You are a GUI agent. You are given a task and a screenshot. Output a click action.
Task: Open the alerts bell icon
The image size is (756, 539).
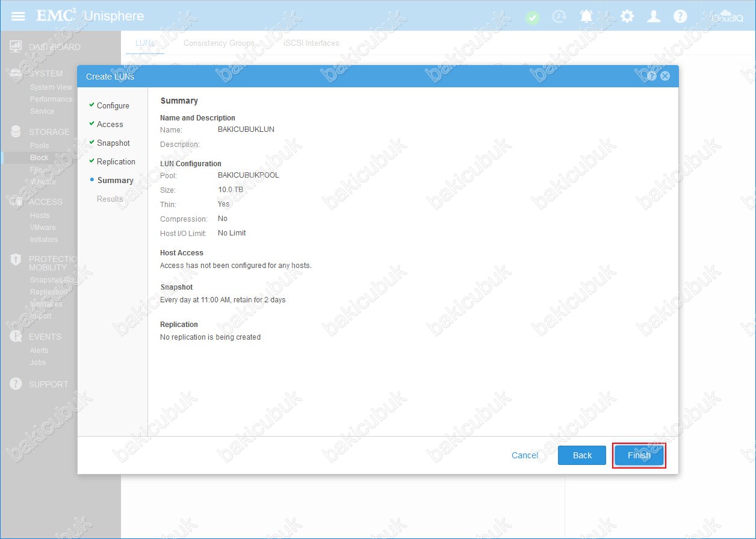tap(586, 16)
